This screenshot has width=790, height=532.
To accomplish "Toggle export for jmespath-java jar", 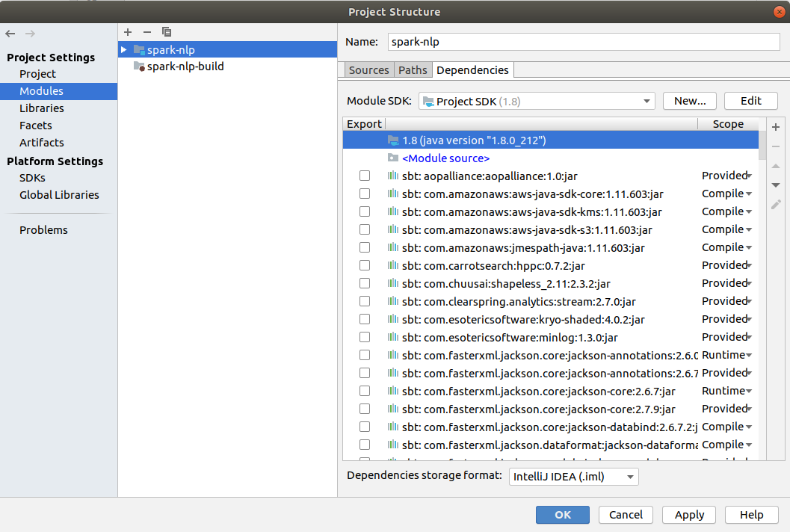I will point(365,248).
